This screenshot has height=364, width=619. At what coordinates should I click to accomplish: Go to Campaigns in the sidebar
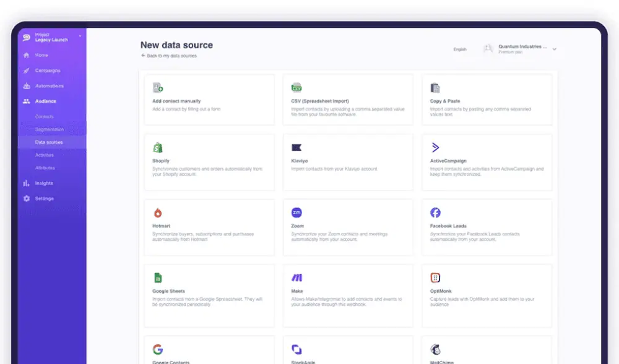48,71
